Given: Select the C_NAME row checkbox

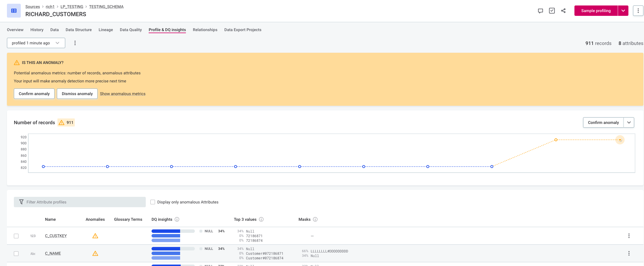Looking at the screenshot, I should (16, 254).
